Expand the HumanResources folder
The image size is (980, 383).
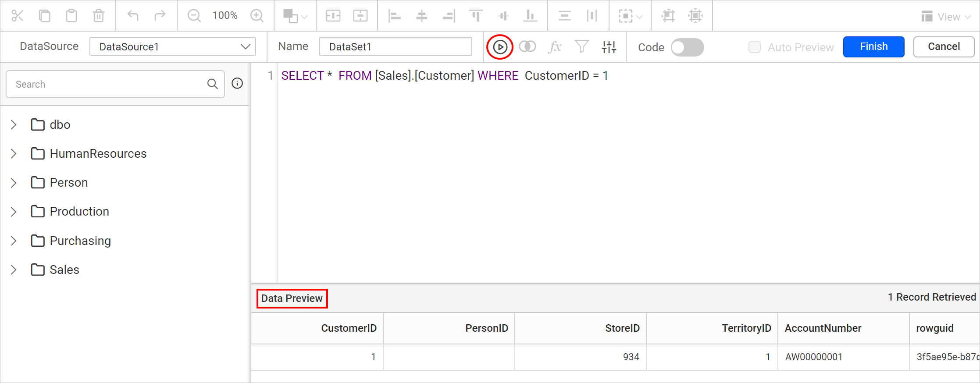point(14,153)
